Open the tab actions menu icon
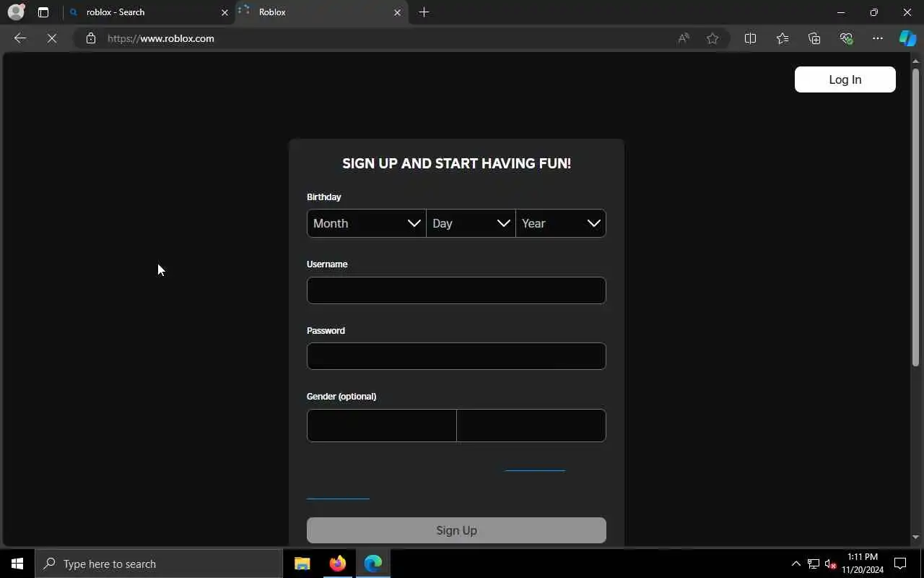This screenshot has height=578, width=924. [43, 12]
